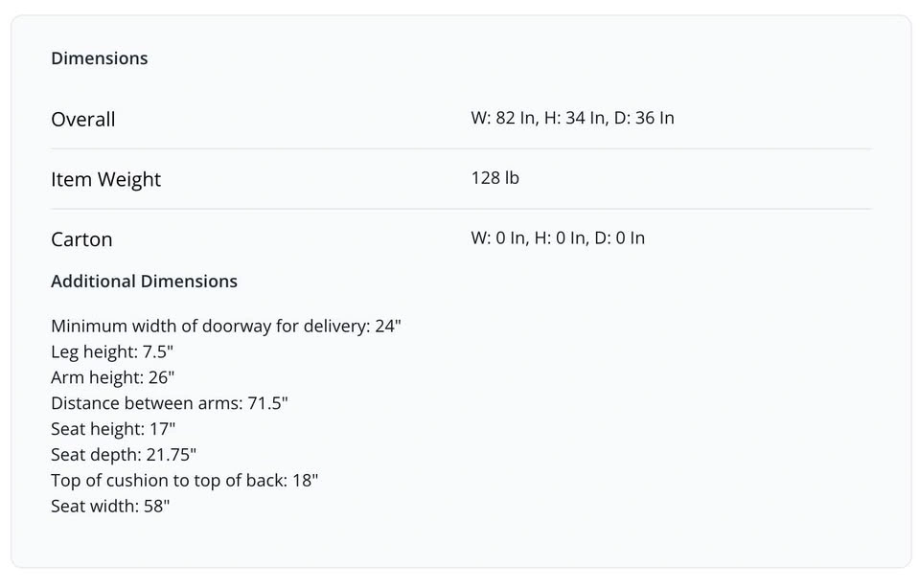Click the D: 36 In depth value
This screenshot has height=588, width=920.
(x=644, y=118)
